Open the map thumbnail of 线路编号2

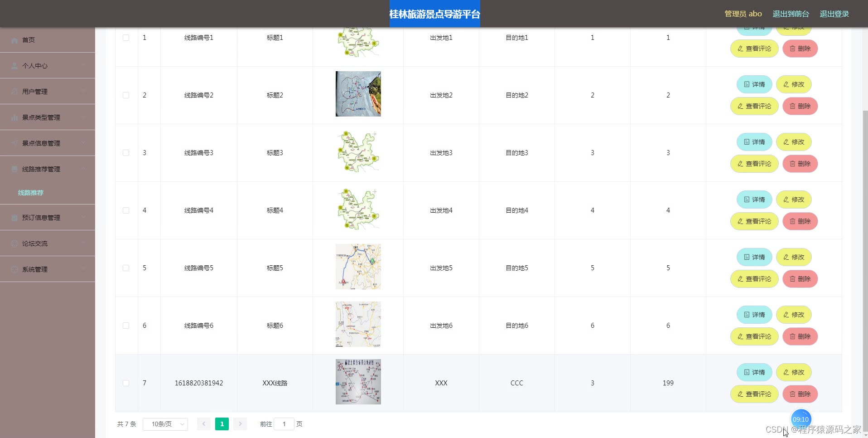click(358, 94)
